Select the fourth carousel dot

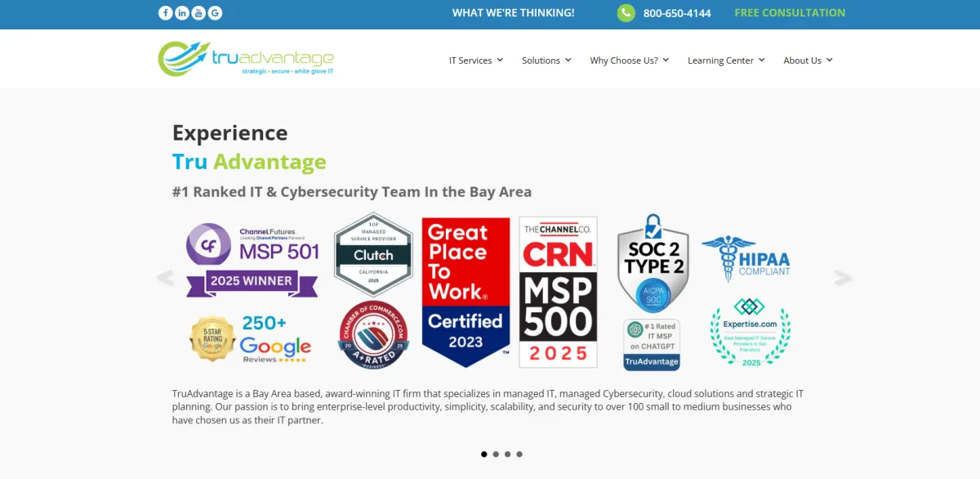pyautogui.click(x=519, y=454)
